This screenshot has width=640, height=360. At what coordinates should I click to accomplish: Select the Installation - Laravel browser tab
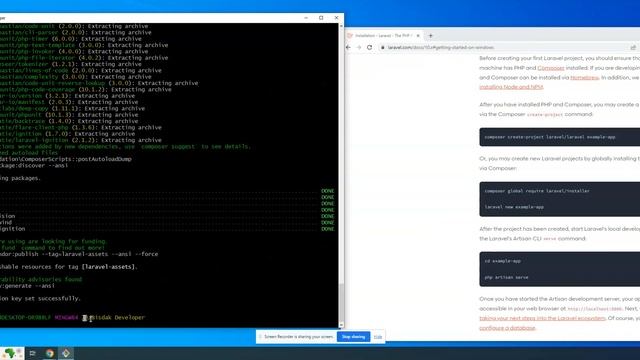coord(384,36)
